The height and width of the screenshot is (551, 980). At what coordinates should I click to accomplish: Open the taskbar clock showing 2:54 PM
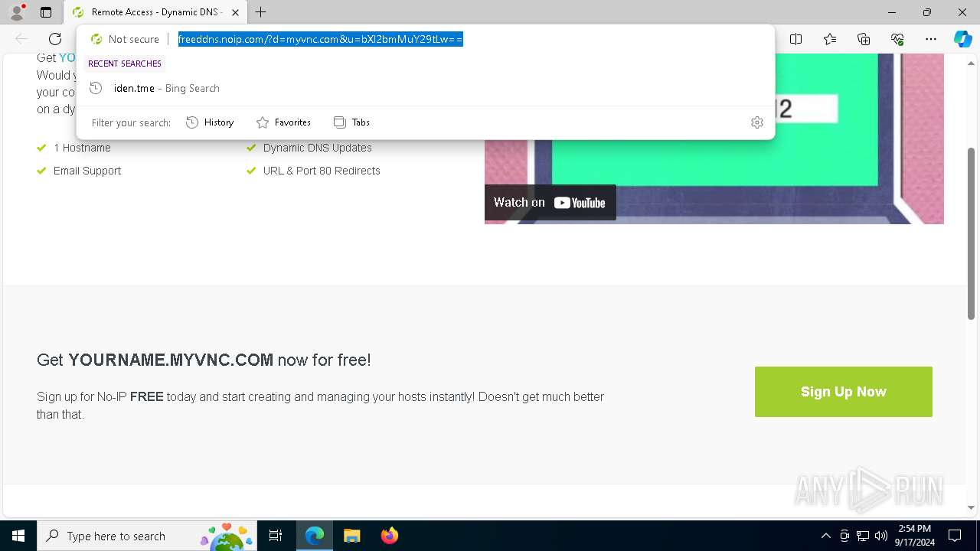pyautogui.click(x=914, y=536)
